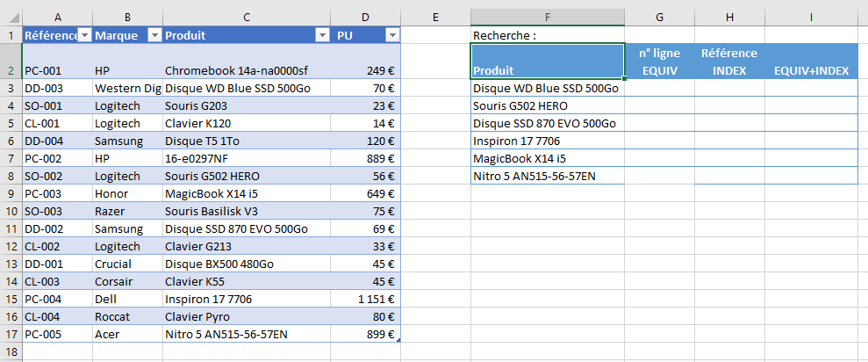Click the 'PC-002' reference cell

point(58,158)
